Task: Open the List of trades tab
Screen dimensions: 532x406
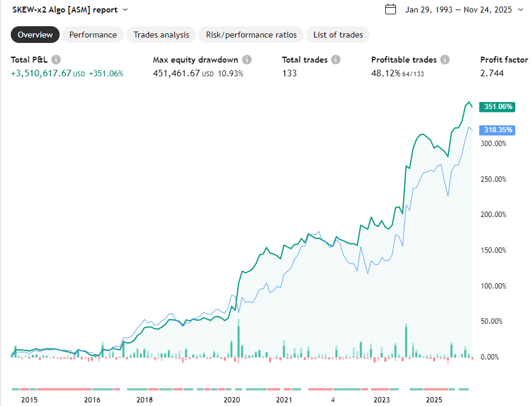Action: click(x=338, y=35)
